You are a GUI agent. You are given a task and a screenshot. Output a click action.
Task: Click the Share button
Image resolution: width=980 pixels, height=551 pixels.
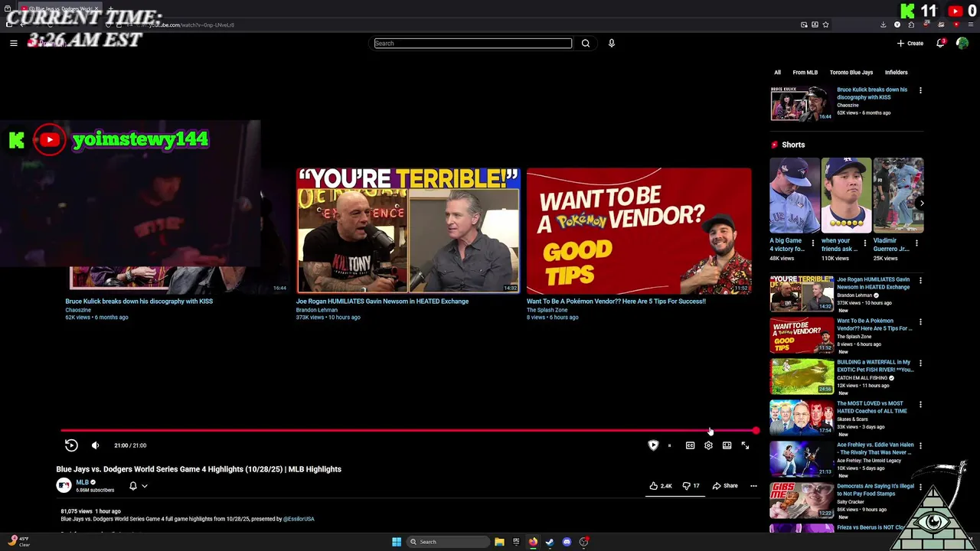coord(725,486)
